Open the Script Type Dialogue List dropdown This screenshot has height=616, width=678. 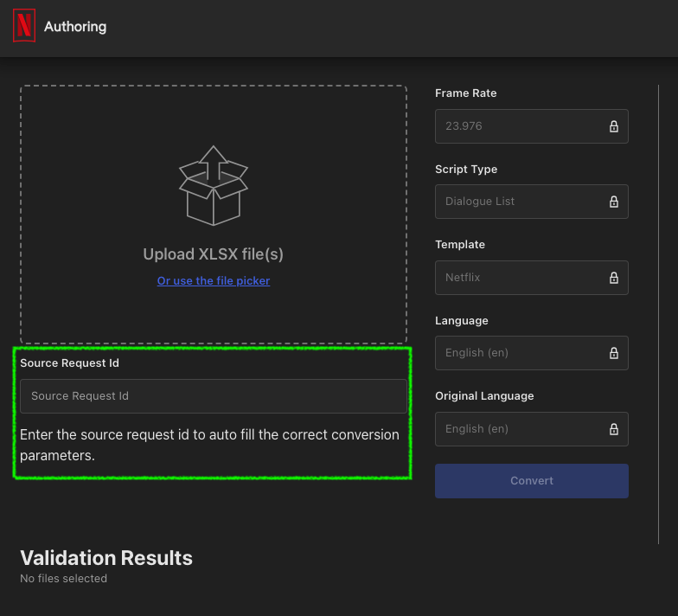pyautogui.click(x=531, y=202)
